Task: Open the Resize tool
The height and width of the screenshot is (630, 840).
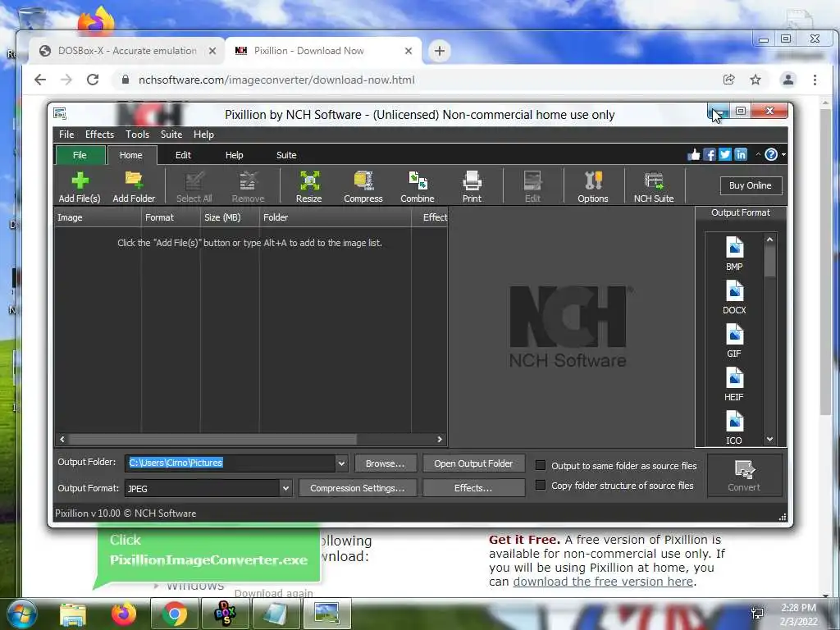Action: 309,186
